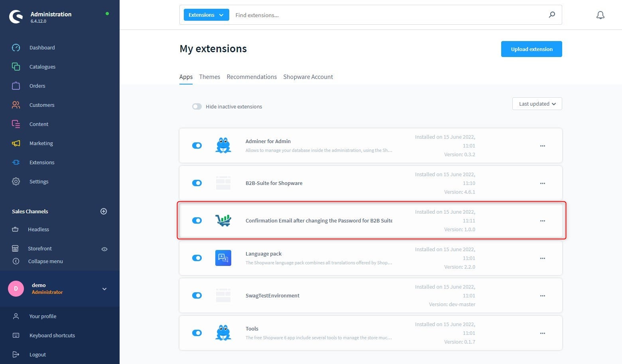Logout of the administration
Screen dimensions: 622x364
[37, 354]
